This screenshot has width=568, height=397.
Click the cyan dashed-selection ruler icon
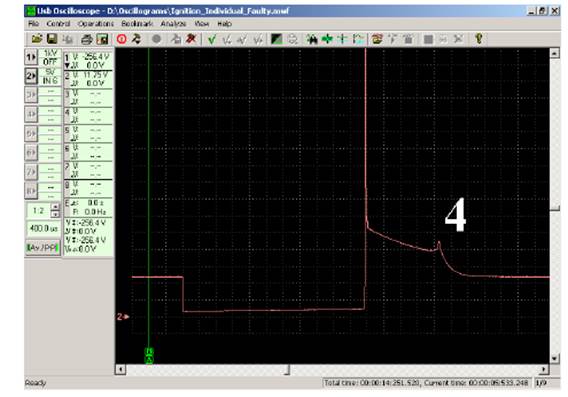click(x=358, y=39)
